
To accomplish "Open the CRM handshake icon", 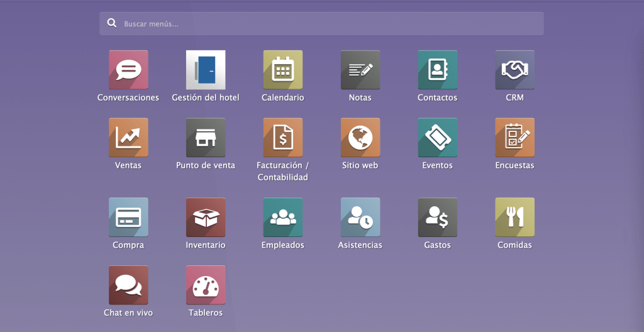I will point(514,70).
